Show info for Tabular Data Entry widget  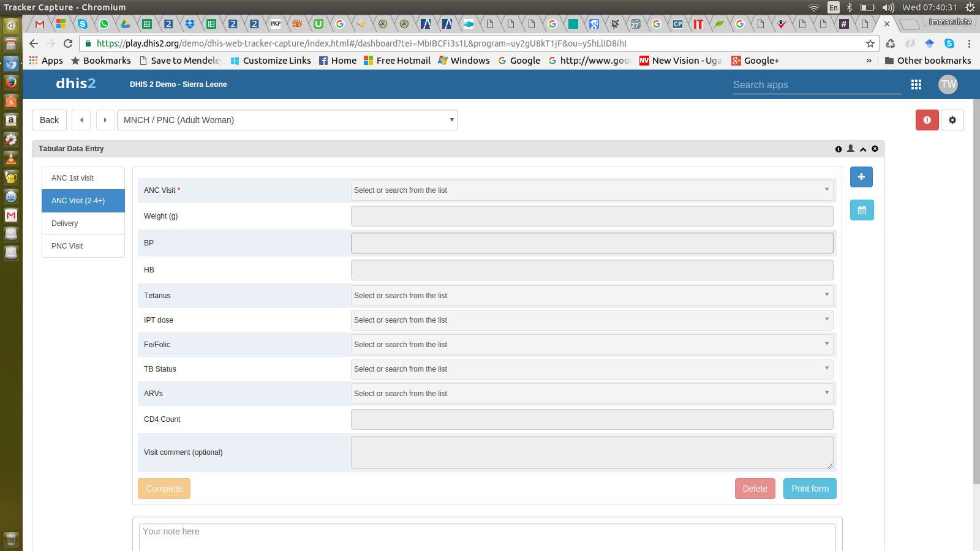pyautogui.click(x=839, y=149)
